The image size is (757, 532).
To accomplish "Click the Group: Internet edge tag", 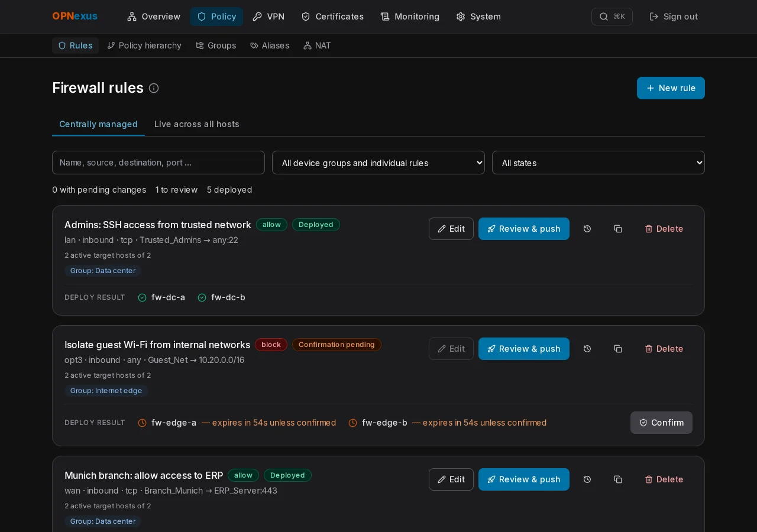I will tap(106, 391).
